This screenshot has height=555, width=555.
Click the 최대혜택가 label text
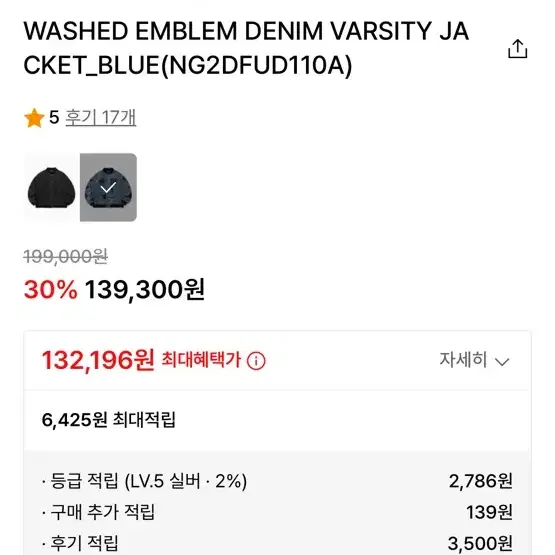coord(201,360)
